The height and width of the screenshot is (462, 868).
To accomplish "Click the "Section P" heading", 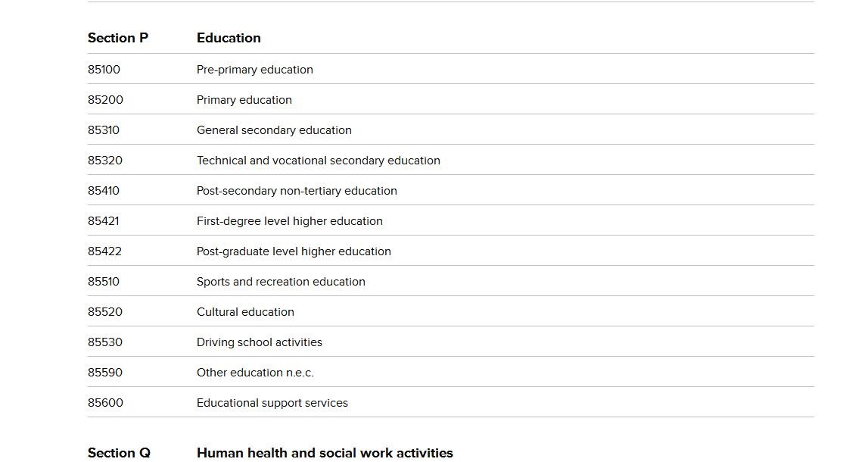I will coord(118,38).
